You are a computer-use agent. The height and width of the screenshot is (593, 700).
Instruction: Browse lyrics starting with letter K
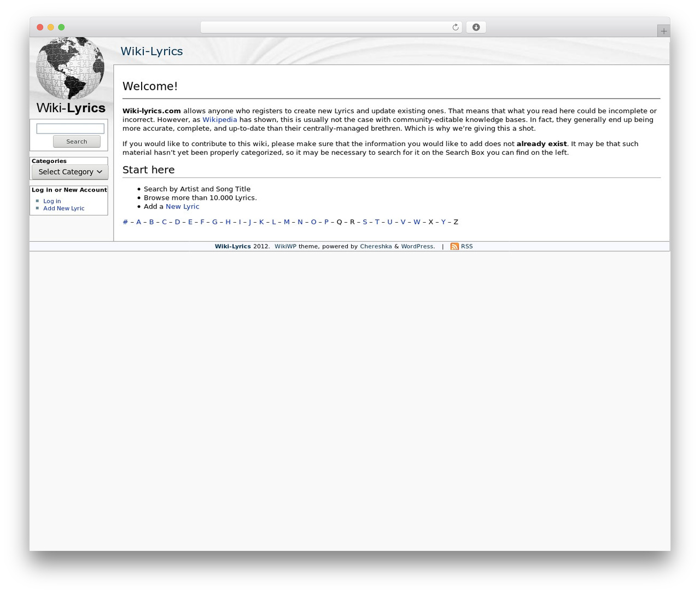pyautogui.click(x=261, y=222)
